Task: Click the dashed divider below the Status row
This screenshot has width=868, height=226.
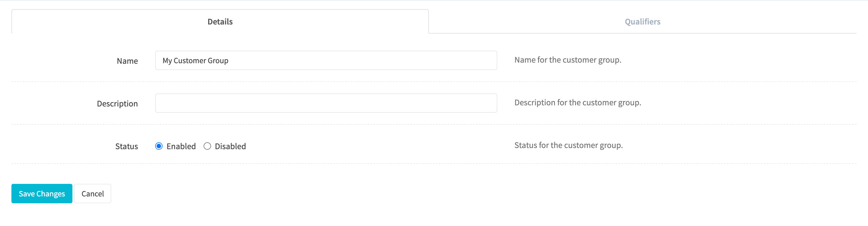Action: [x=434, y=164]
